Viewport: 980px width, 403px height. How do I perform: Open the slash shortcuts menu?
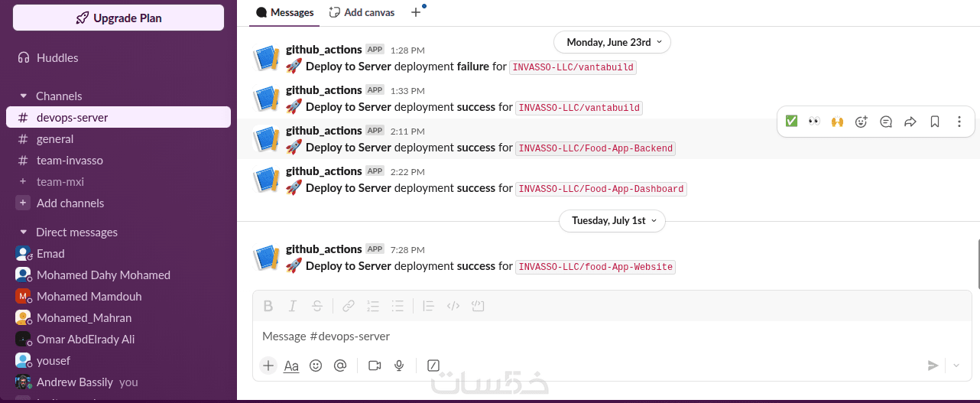pyautogui.click(x=433, y=366)
